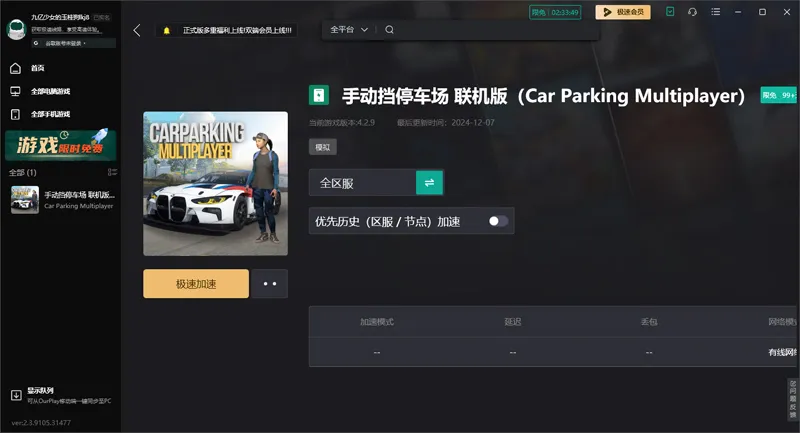Open the green check-in clipboard icon
Image resolution: width=800 pixels, height=433 pixels.
click(x=670, y=11)
